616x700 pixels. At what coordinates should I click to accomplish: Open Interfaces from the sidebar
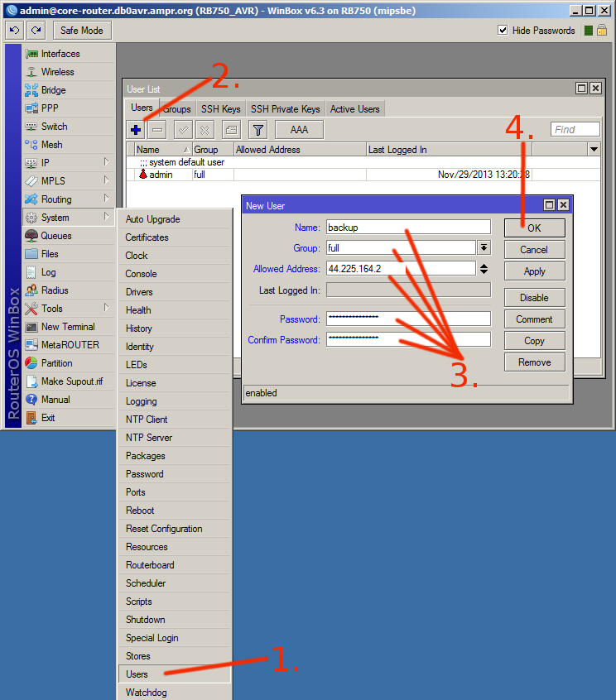(x=69, y=54)
